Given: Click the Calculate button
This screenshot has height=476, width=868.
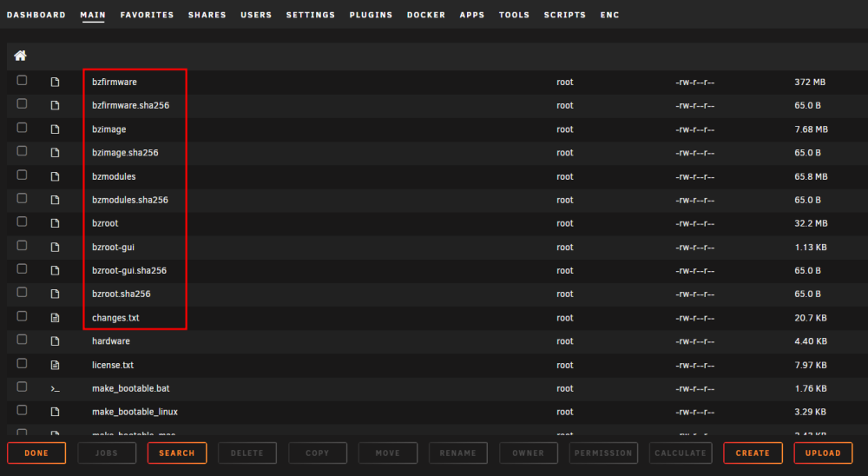Looking at the screenshot, I should [x=681, y=453].
